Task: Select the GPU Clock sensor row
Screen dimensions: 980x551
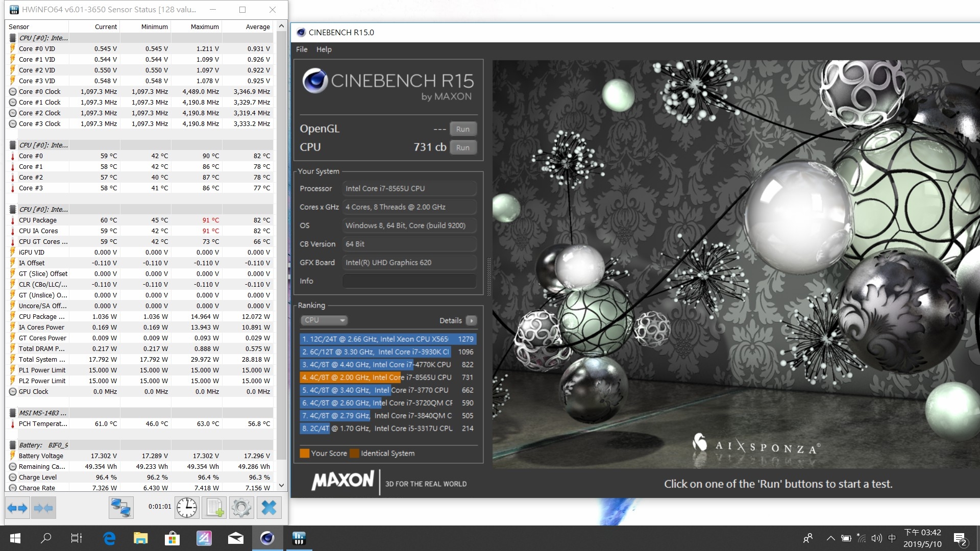Action: click(139, 391)
